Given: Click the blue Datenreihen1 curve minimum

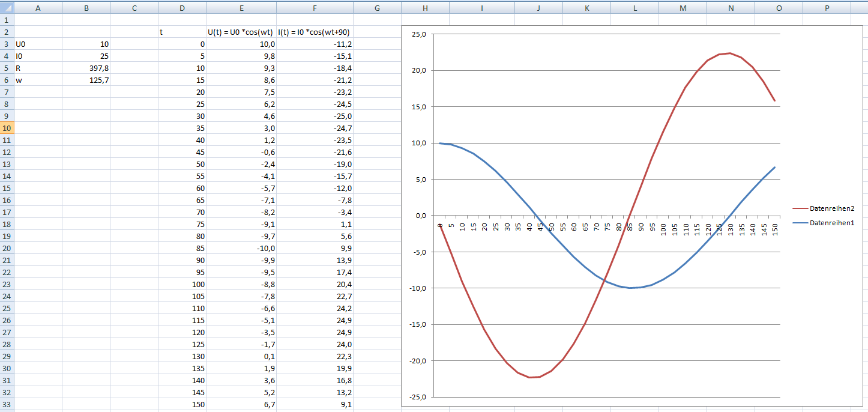Looking at the screenshot, I should (630, 288).
